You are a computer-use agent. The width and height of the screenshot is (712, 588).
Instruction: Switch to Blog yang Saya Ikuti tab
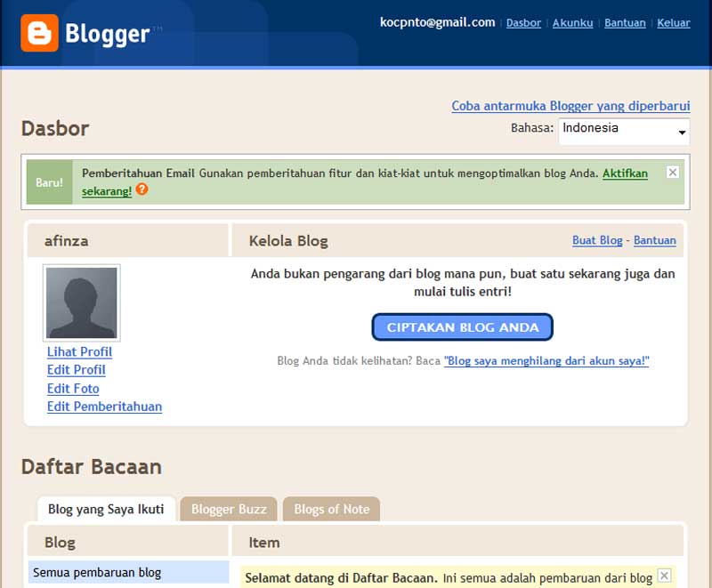pyautogui.click(x=106, y=509)
